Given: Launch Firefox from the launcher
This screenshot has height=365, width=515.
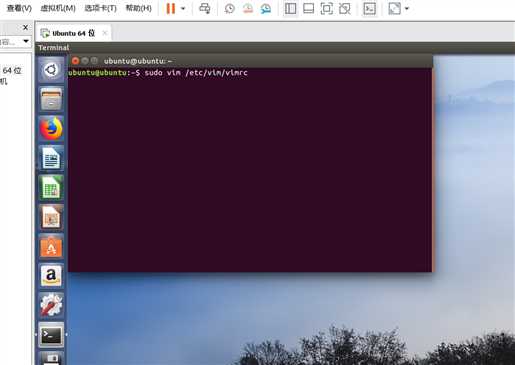Looking at the screenshot, I should (x=51, y=128).
